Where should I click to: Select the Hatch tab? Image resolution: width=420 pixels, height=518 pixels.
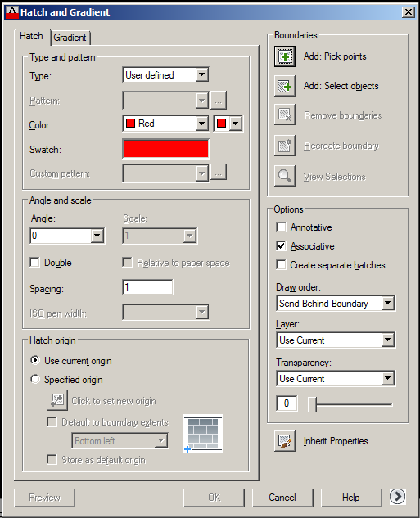(31, 36)
